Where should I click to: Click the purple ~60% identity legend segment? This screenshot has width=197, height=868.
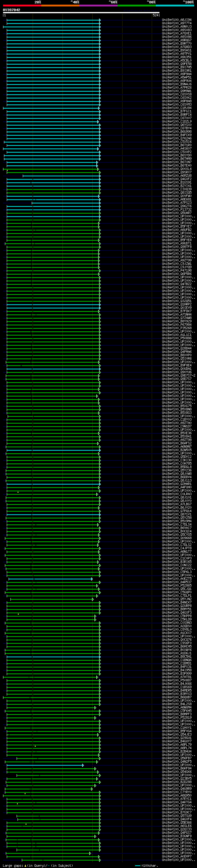tap(99, 6)
